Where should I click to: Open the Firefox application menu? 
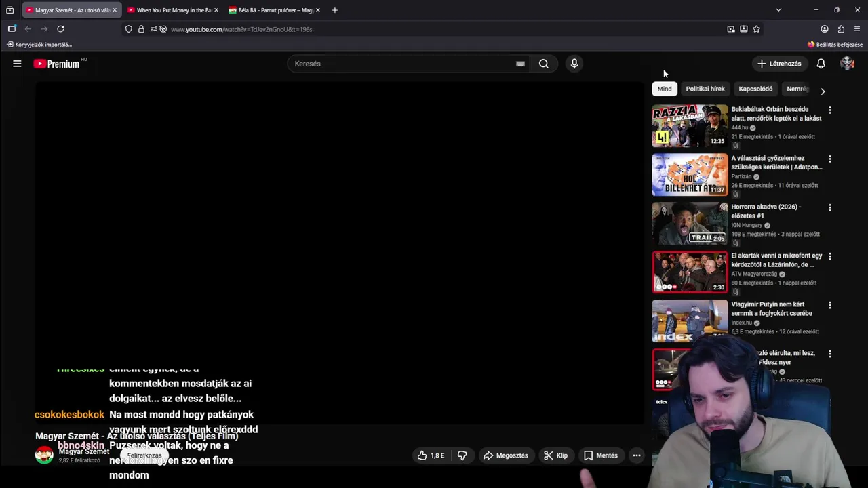tap(857, 29)
